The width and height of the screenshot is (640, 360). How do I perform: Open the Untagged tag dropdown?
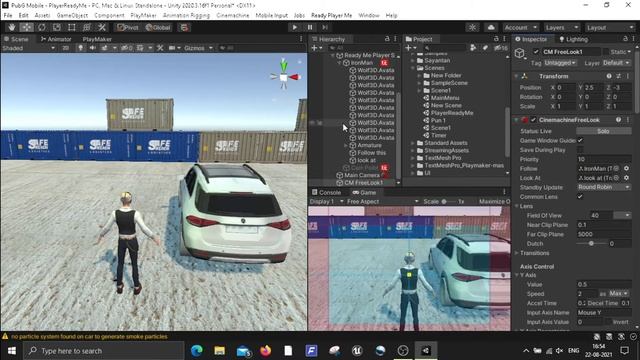point(560,63)
